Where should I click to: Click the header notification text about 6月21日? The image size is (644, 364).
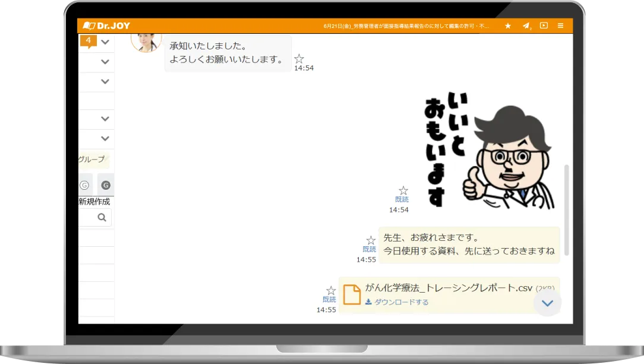point(406,26)
